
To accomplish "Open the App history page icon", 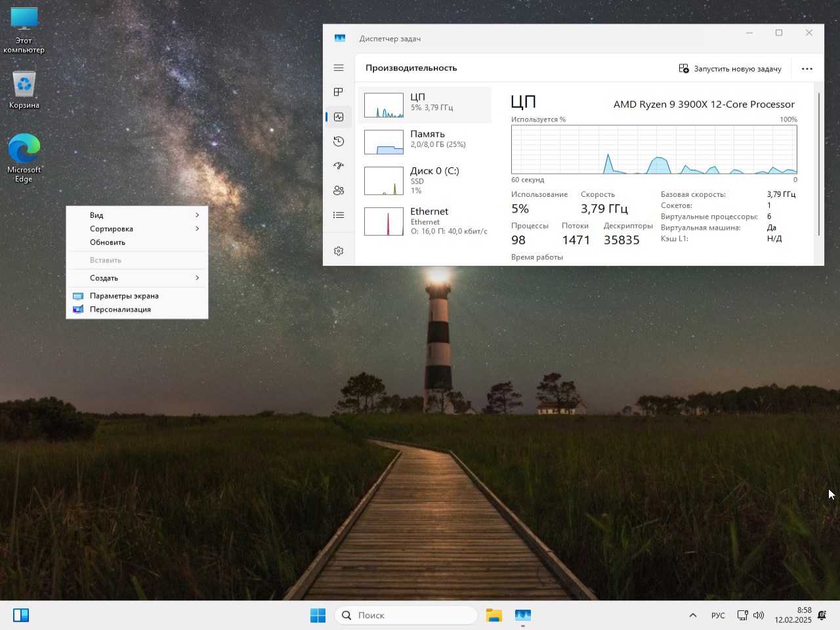I will [x=339, y=141].
